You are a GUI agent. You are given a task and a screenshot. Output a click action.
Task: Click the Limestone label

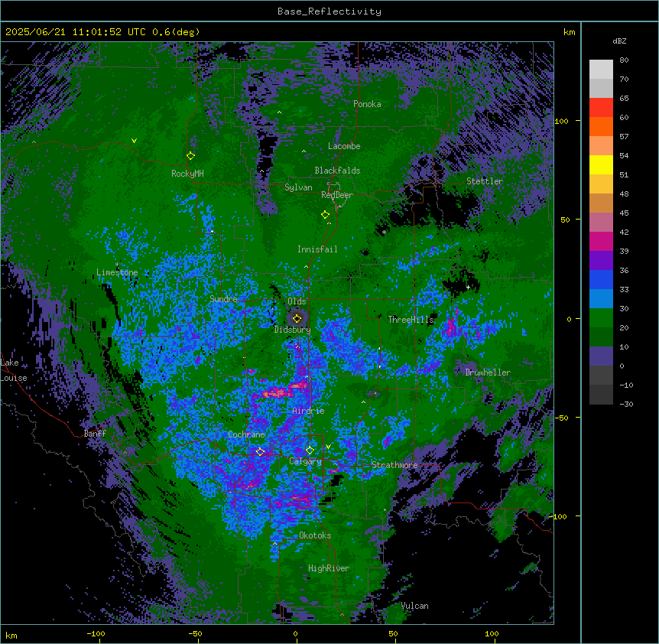pos(117,272)
